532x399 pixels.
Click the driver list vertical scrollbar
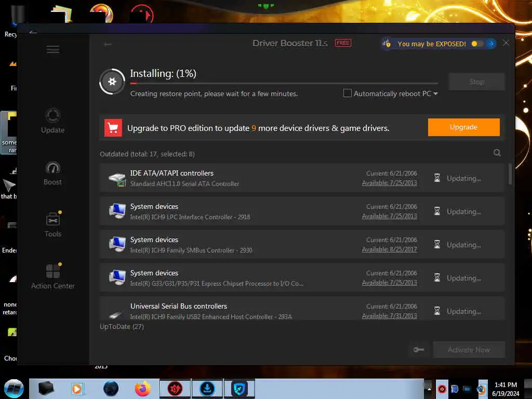510,175
